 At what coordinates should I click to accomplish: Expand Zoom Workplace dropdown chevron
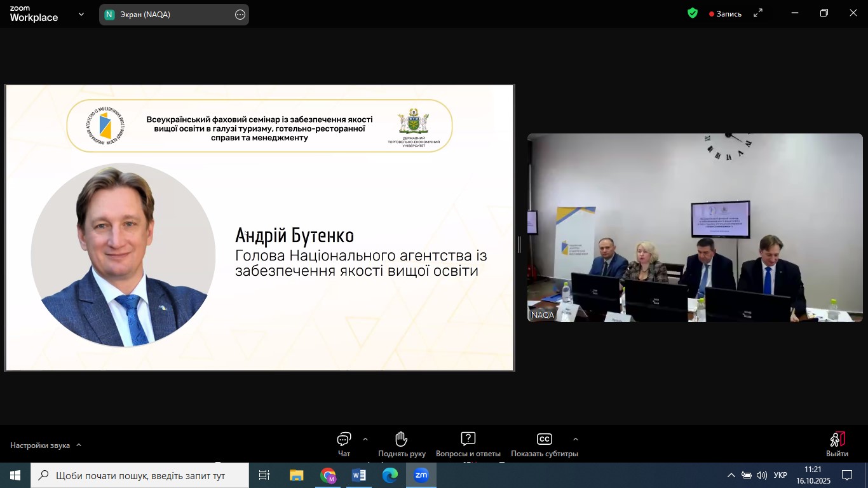pyautogui.click(x=81, y=14)
